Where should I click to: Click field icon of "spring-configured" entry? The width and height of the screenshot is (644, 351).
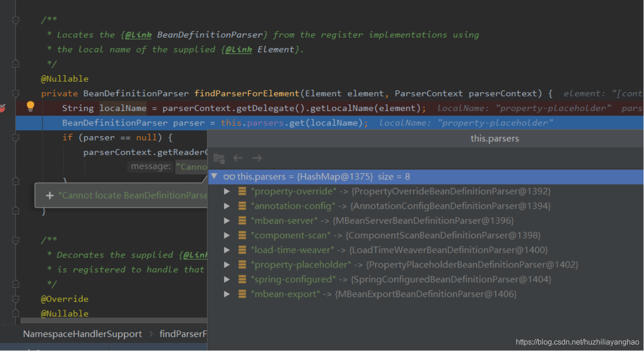(x=242, y=279)
